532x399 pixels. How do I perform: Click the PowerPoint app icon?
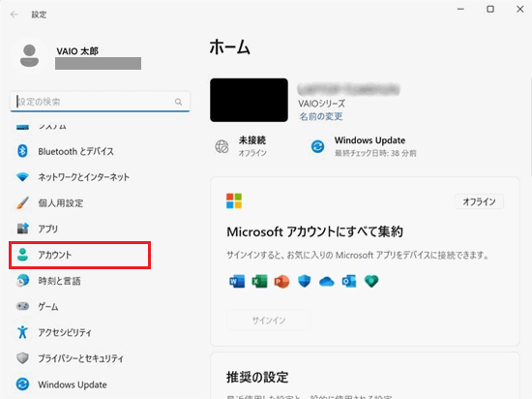tap(281, 281)
